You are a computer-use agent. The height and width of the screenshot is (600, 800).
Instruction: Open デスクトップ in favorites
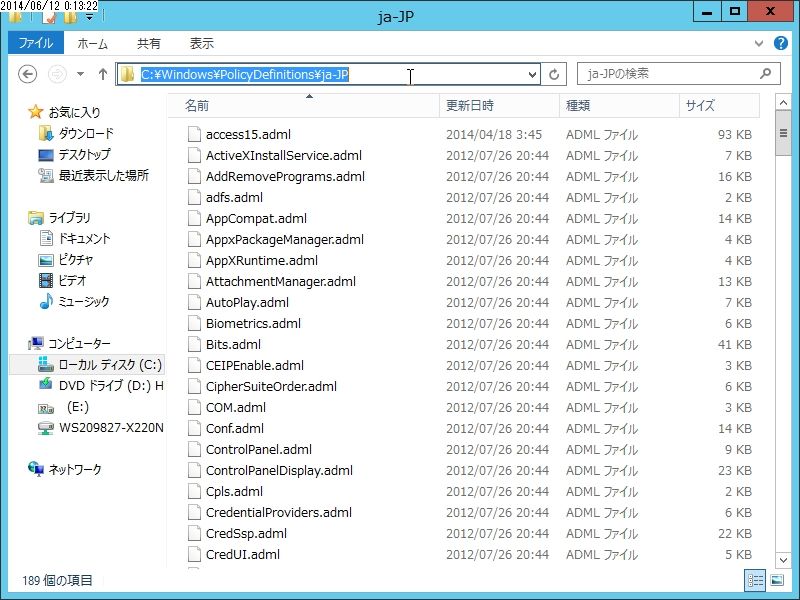point(84,155)
